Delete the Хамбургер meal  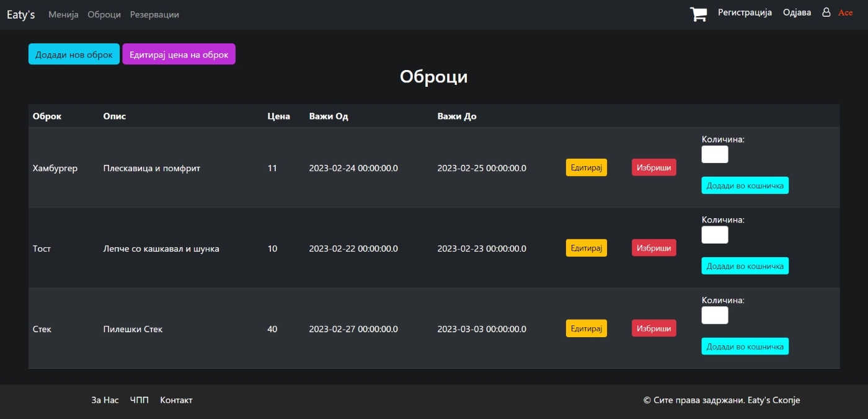point(653,167)
